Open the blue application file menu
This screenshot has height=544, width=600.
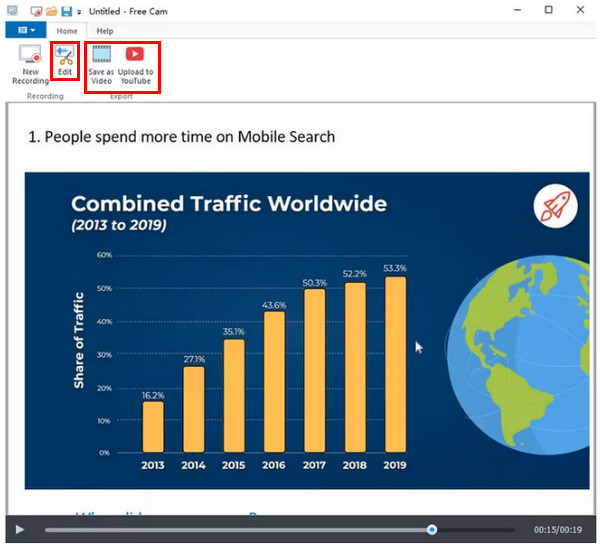26,30
